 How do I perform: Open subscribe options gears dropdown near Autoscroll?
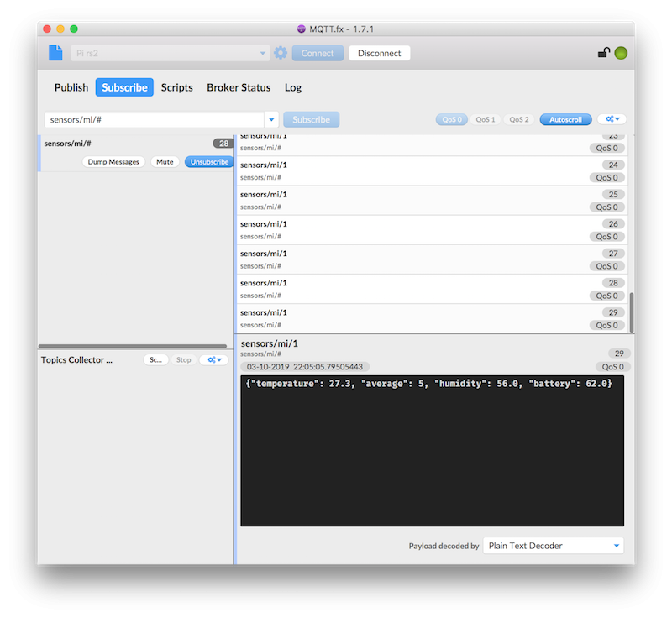612,119
